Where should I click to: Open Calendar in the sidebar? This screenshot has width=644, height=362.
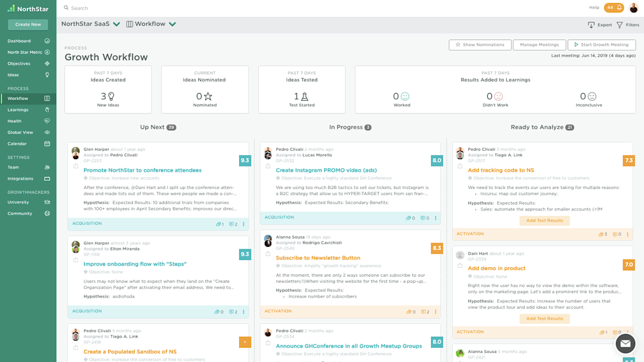(x=29, y=144)
